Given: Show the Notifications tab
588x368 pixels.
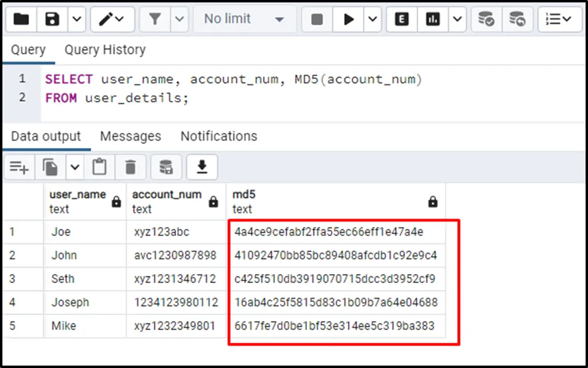Looking at the screenshot, I should (219, 136).
